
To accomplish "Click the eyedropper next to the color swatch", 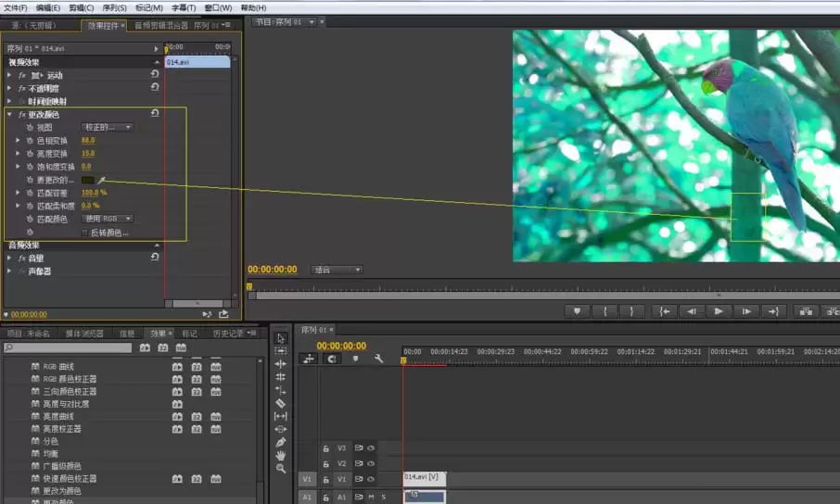I will click(x=103, y=179).
